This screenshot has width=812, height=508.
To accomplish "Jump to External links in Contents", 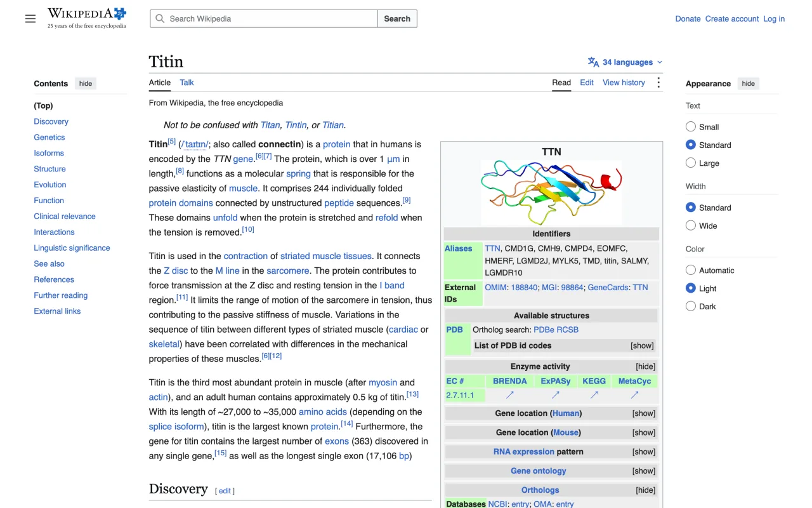I will coord(57,311).
